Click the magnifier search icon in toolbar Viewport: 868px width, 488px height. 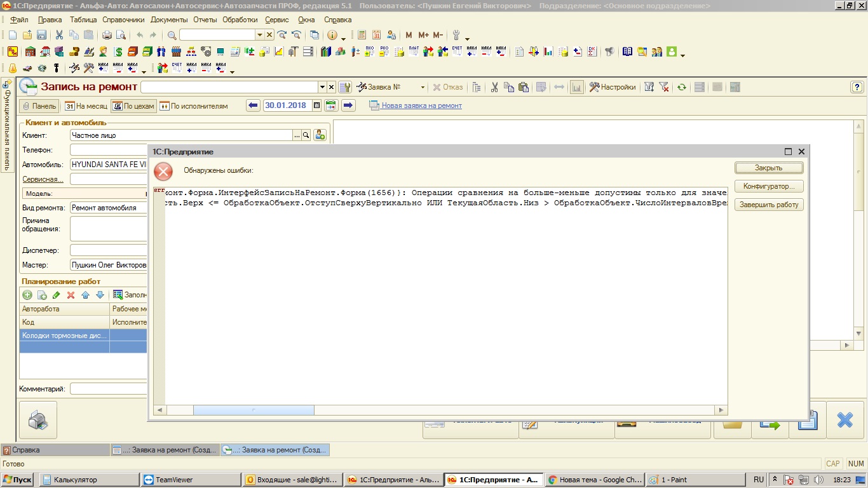[x=172, y=35]
